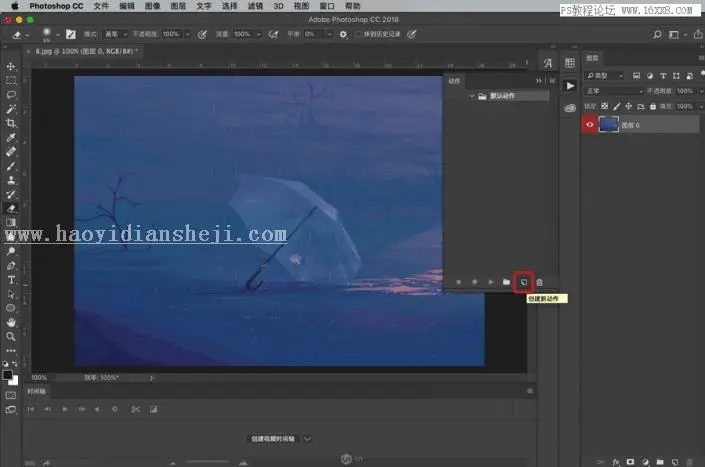Select the Brush tool
Viewport: 705px width, 467px height.
point(11,166)
